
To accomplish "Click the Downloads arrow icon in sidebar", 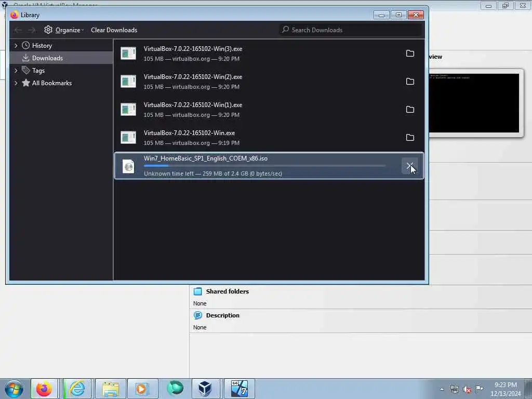I will pyautogui.click(x=26, y=58).
